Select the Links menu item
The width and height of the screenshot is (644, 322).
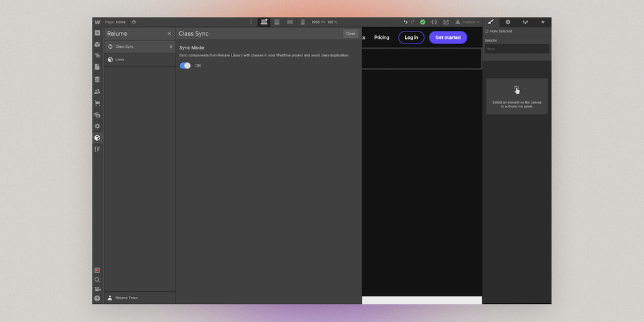pyautogui.click(x=119, y=60)
